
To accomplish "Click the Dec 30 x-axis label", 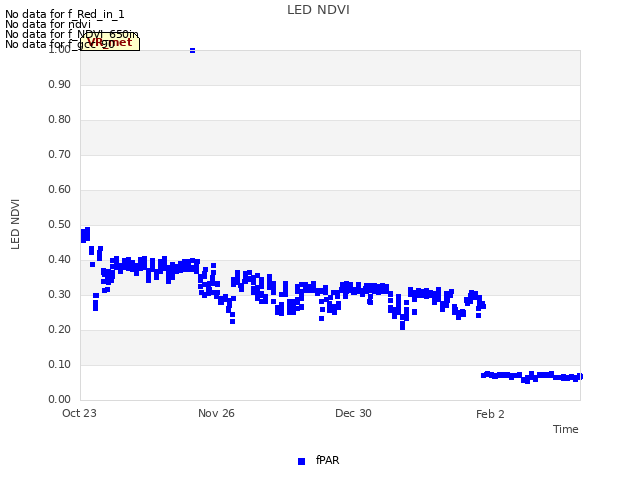I will (353, 413).
